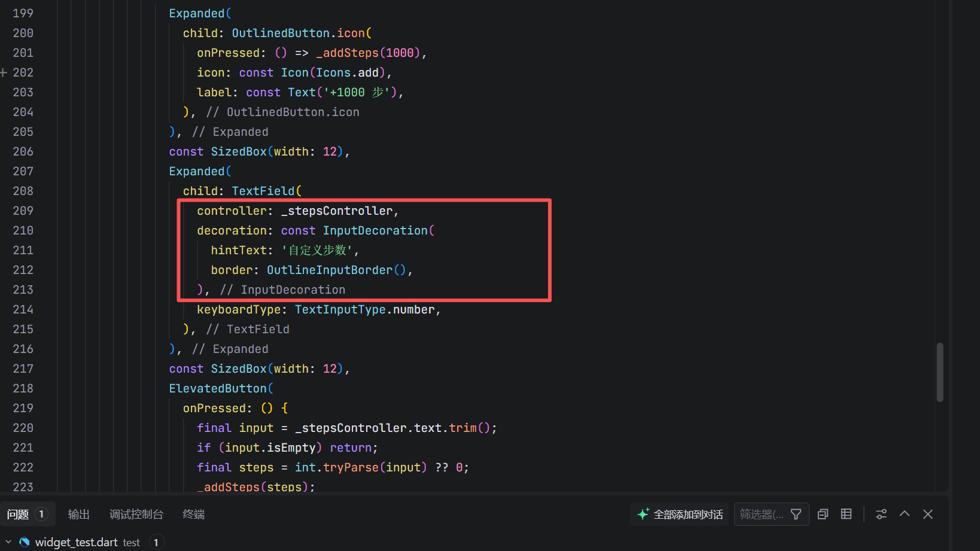Select the widget_test.dart file entry
The image size is (980, 551).
click(x=77, y=542)
